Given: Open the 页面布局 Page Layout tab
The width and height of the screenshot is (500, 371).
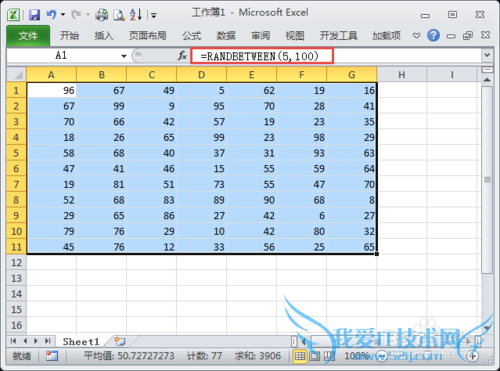Looking at the screenshot, I should pos(148,36).
